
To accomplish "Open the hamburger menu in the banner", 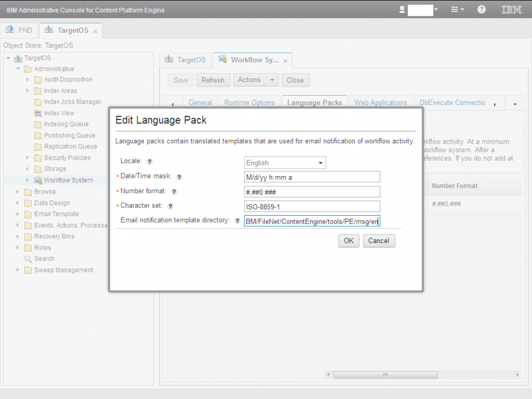I will tap(453, 10).
